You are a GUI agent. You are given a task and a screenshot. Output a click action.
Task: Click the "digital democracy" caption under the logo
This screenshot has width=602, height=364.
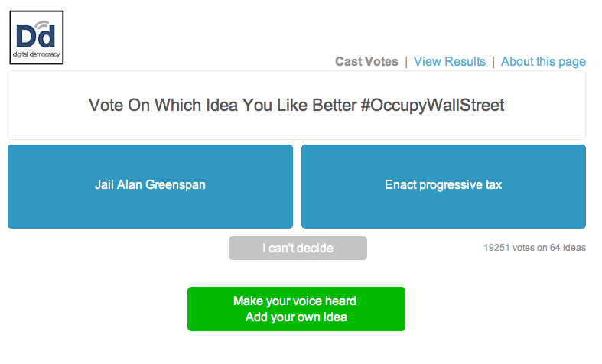pyautogui.click(x=36, y=55)
